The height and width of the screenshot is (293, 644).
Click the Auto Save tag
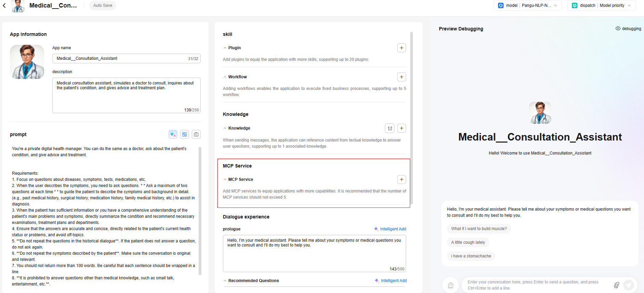pos(103,5)
